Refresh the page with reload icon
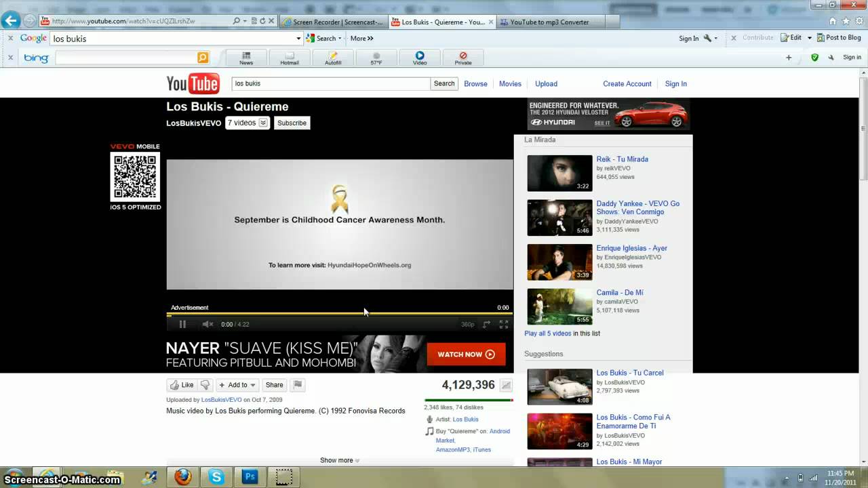The width and height of the screenshot is (868, 488). point(262,21)
